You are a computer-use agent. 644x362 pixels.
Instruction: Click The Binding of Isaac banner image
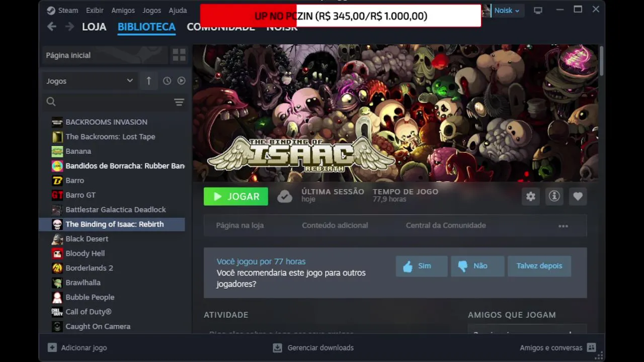point(395,113)
